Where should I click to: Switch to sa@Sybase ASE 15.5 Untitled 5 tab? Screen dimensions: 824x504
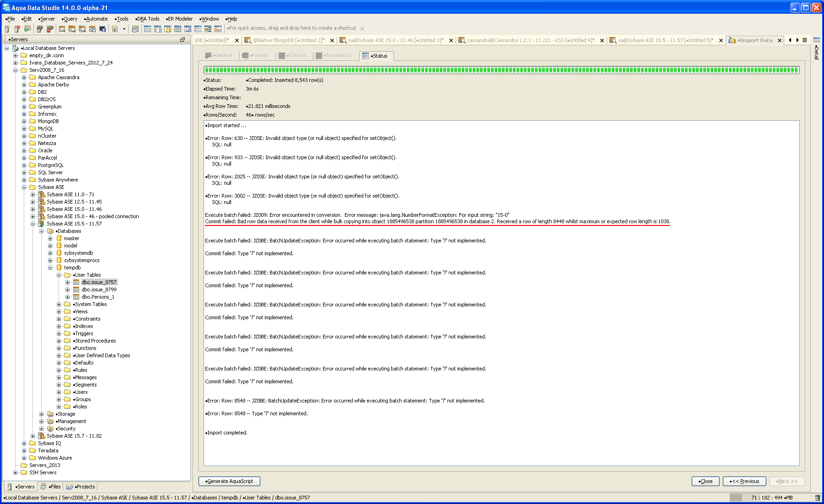[x=666, y=40]
